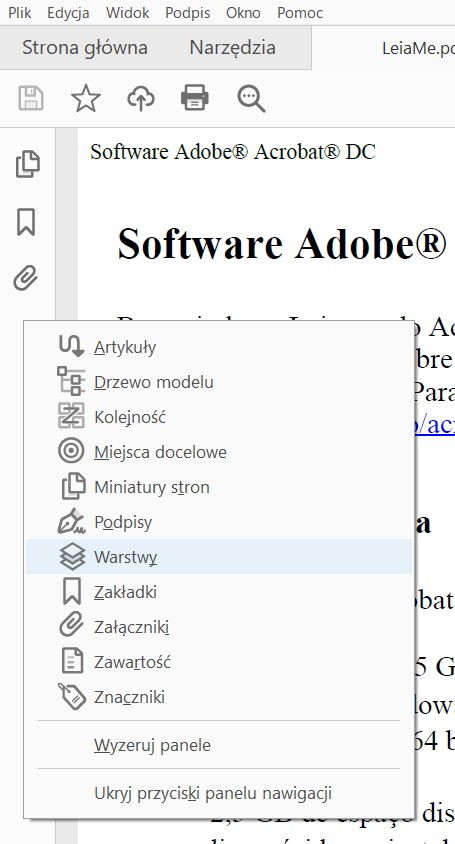Click the upload to cloud icon
455x844 pixels.
coord(141,99)
